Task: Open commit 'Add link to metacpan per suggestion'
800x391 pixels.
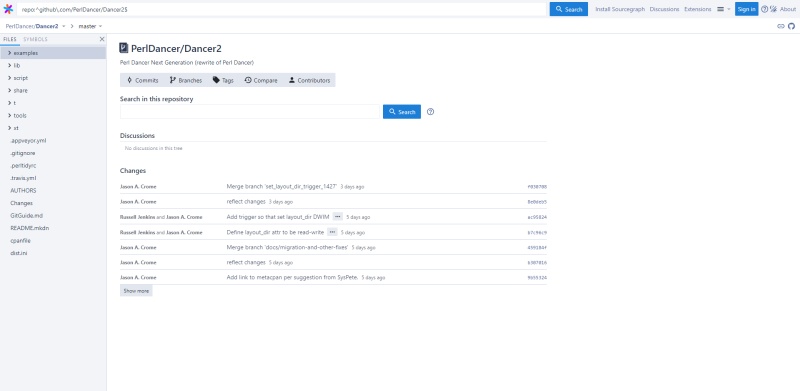Action: (x=292, y=278)
